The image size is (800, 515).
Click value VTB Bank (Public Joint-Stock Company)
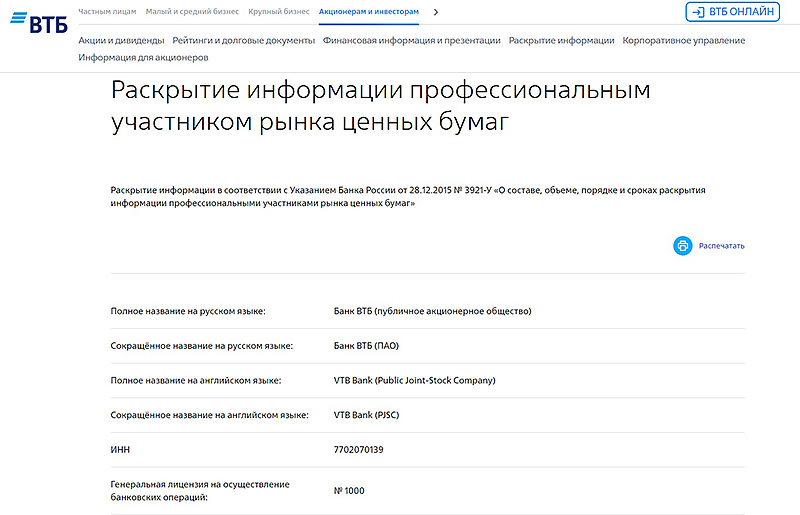[x=414, y=381]
